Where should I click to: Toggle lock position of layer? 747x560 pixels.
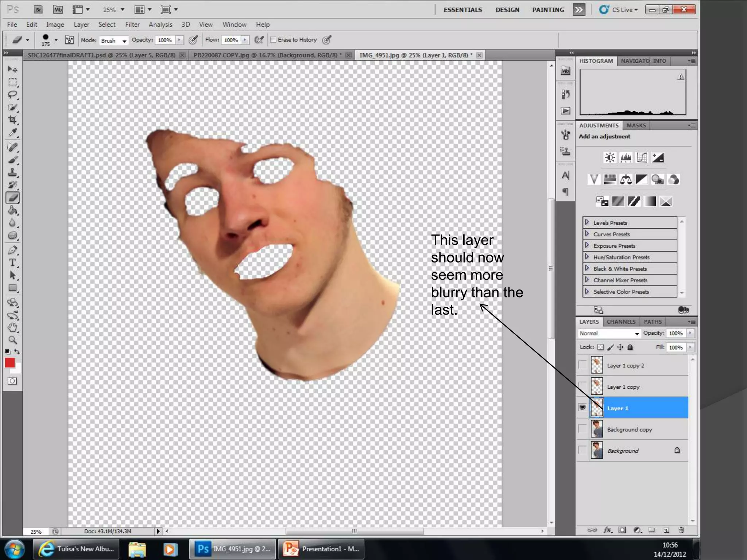pos(620,347)
